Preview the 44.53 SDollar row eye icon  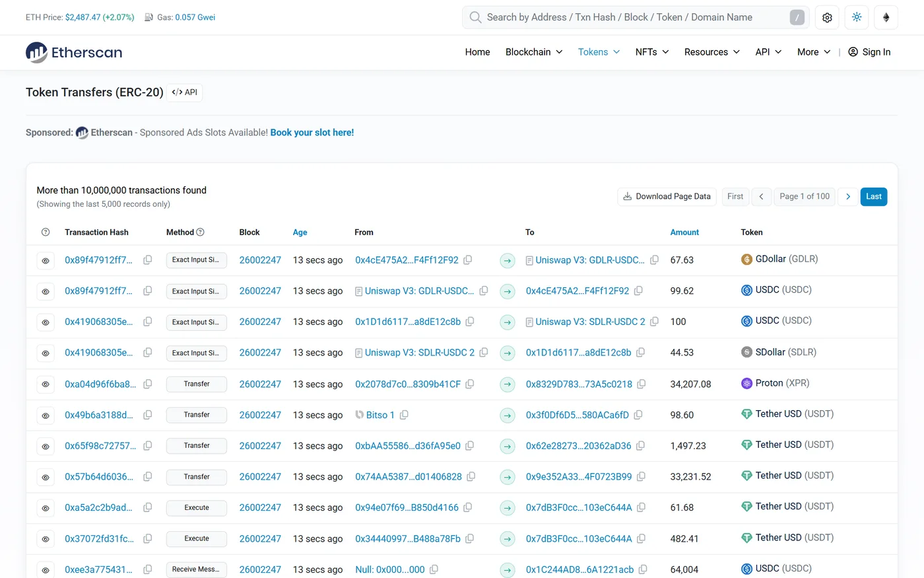pos(46,353)
